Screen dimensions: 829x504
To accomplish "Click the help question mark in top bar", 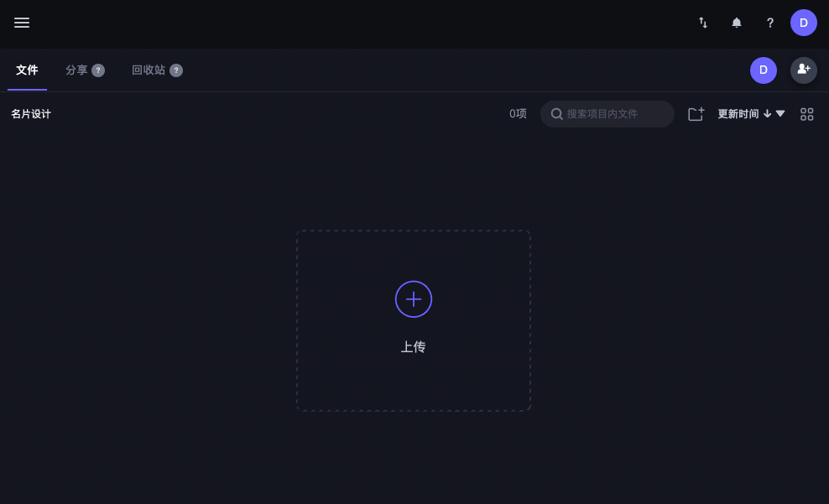I will point(770,23).
